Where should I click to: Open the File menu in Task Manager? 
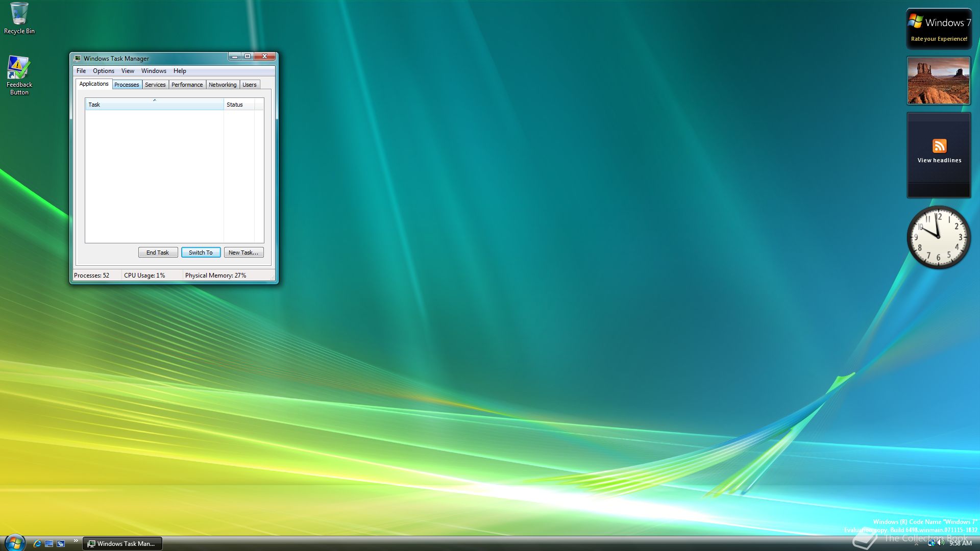81,71
